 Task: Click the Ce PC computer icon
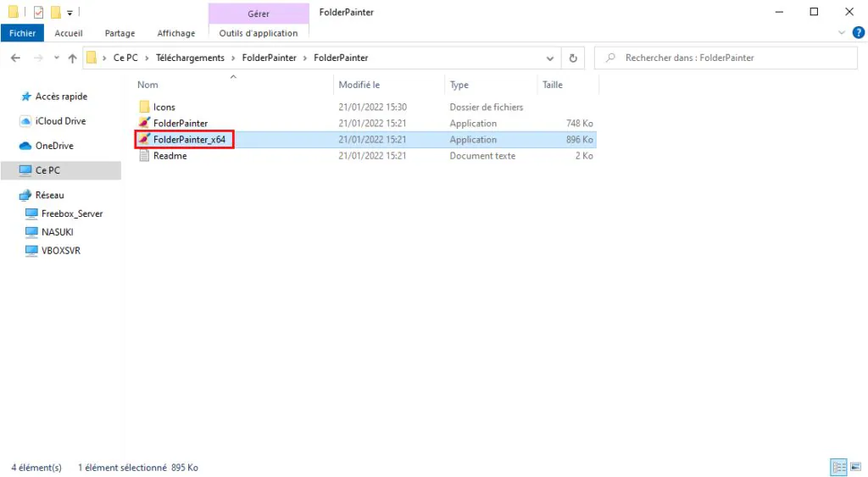pos(25,170)
